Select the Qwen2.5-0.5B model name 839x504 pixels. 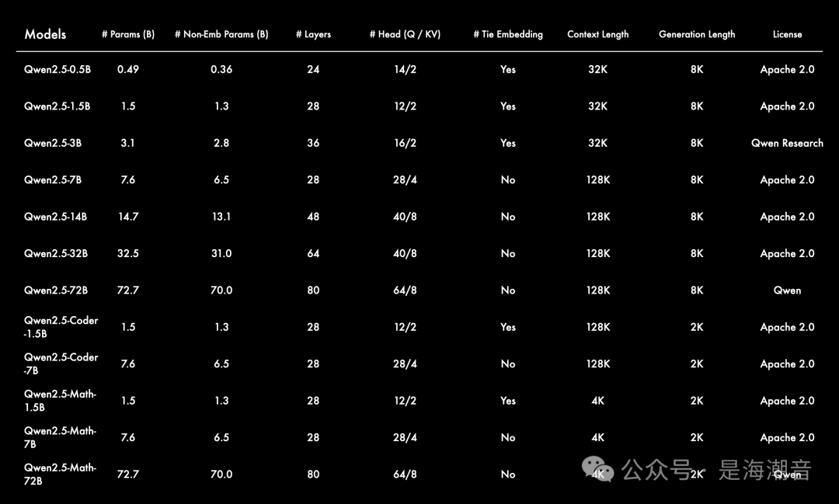57,69
